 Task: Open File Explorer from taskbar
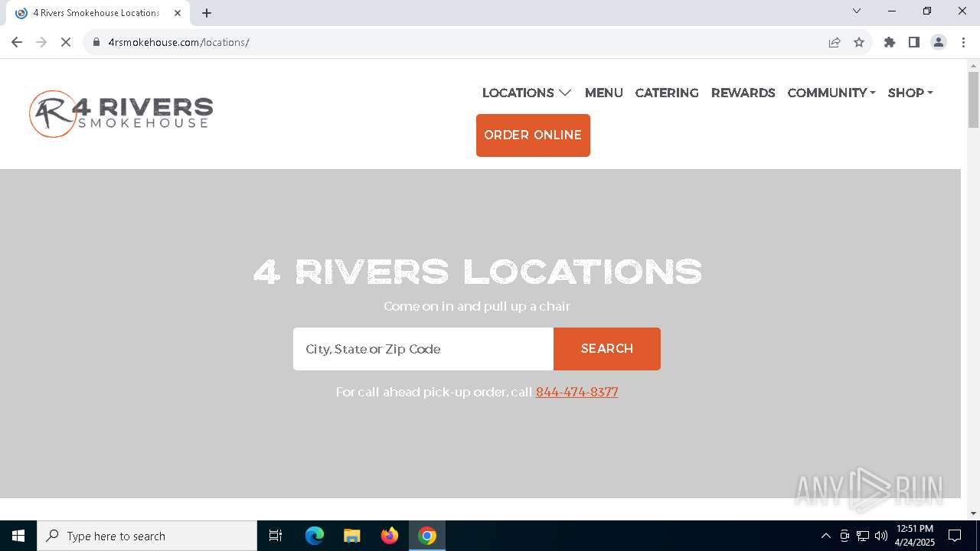(x=351, y=536)
